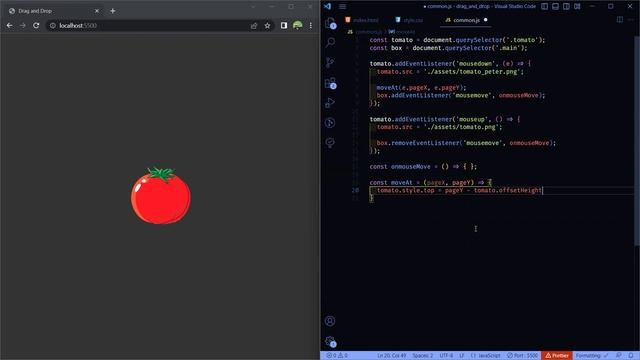Image resolution: width=640 pixels, height=360 pixels.
Task: Click the Formatting status item
Action: pyautogui.click(x=592, y=356)
